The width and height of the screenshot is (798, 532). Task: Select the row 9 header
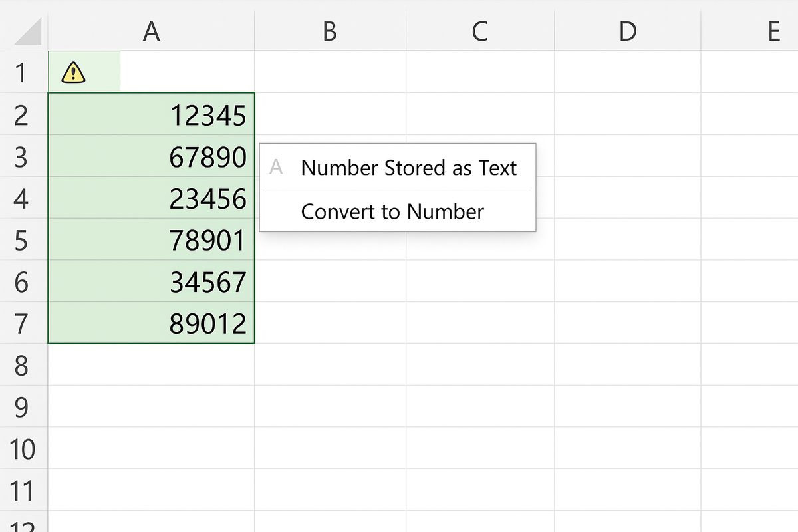(x=24, y=407)
